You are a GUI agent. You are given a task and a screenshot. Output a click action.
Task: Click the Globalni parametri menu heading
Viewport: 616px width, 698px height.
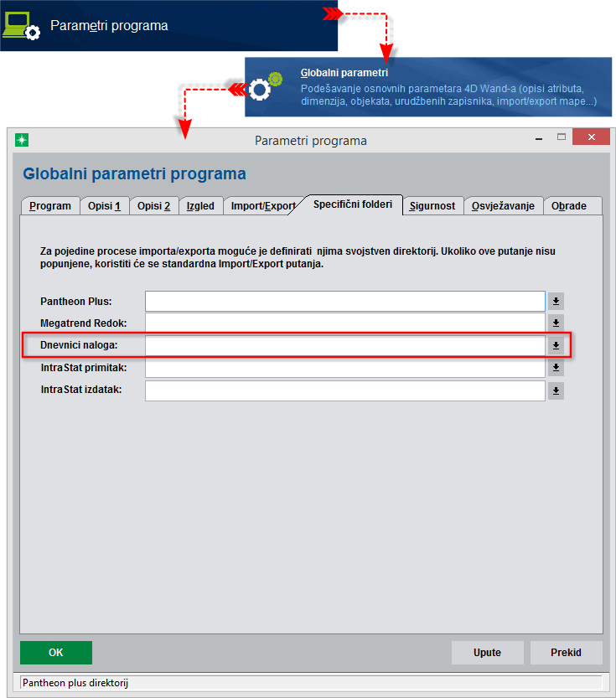pos(344,73)
